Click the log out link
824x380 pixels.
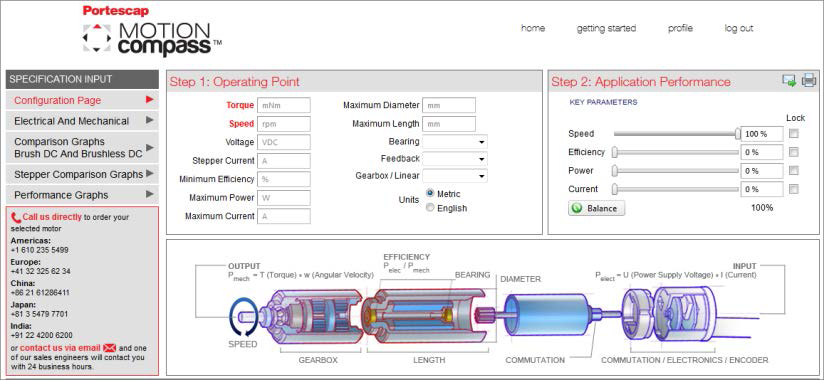(x=739, y=28)
